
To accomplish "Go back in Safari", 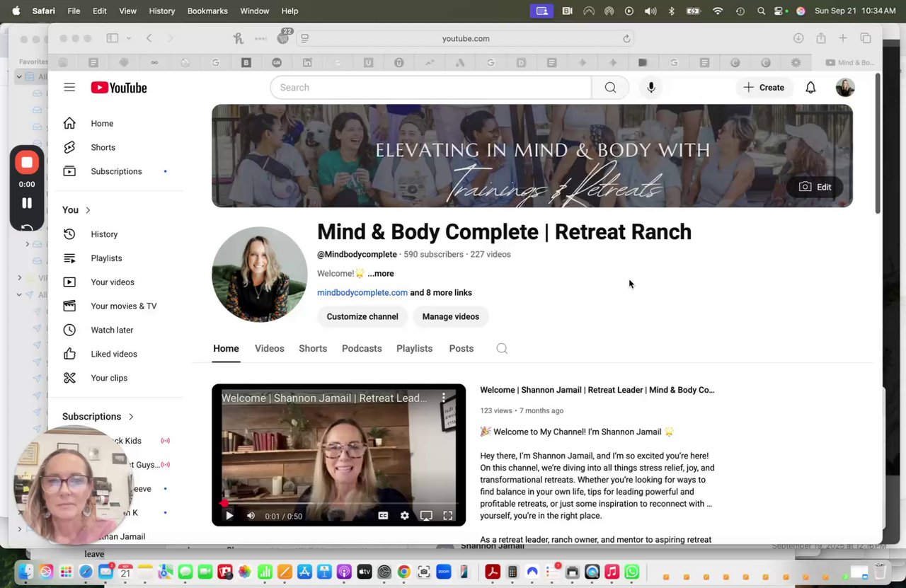I will [149, 38].
